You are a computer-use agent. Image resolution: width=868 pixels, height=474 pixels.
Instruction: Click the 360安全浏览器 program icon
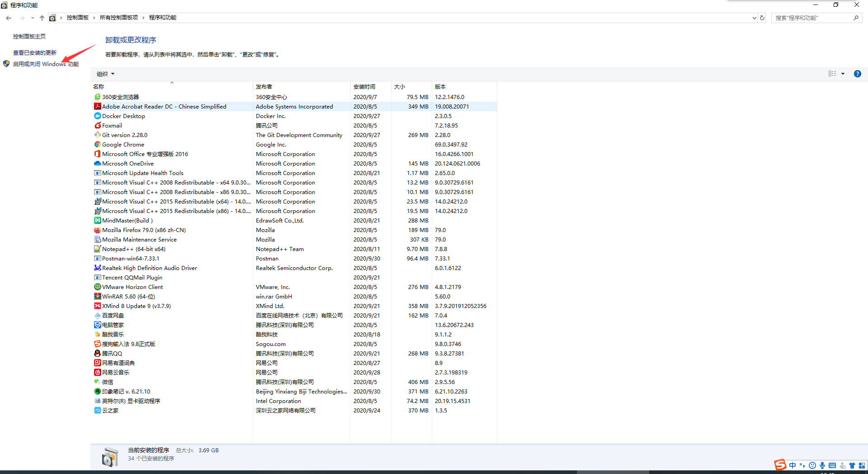pos(97,97)
